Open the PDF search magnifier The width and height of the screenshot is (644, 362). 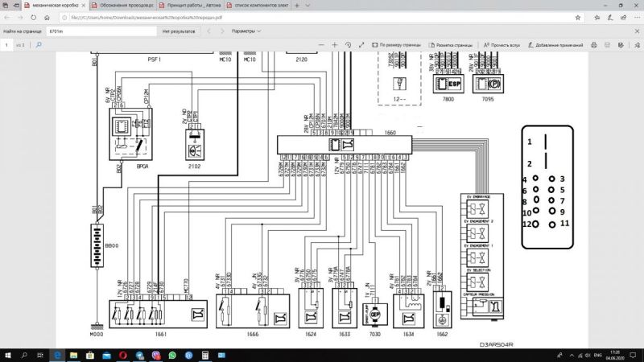[39, 45]
